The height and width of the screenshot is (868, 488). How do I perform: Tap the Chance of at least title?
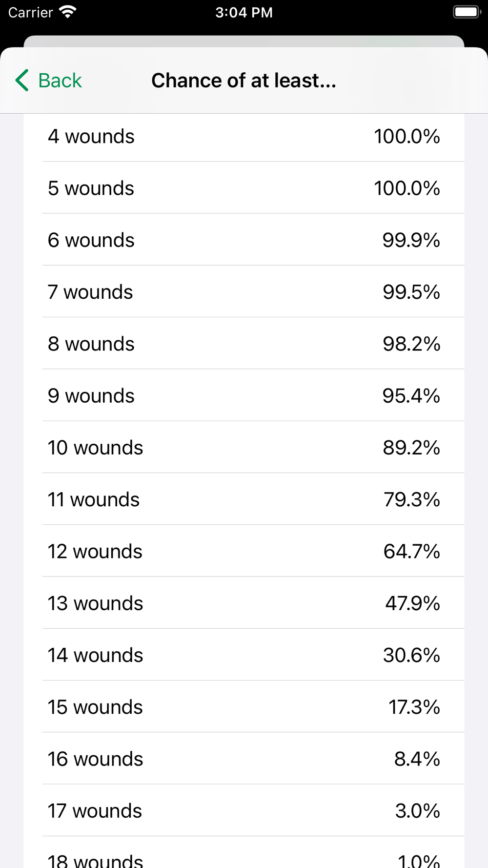[x=244, y=81]
